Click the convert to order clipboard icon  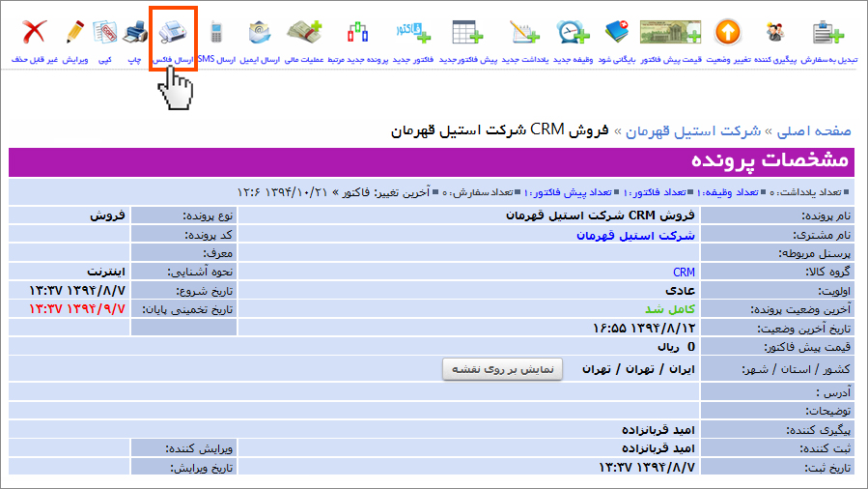click(x=828, y=32)
